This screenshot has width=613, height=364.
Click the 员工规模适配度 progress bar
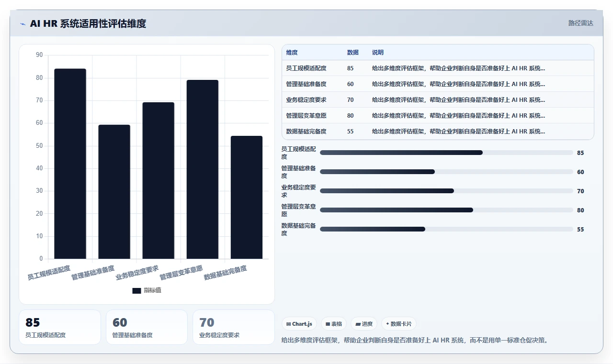click(446, 153)
